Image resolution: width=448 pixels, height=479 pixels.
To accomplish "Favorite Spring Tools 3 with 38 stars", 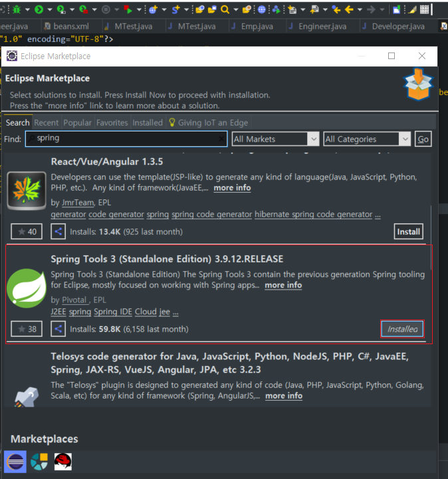I will coord(27,329).
